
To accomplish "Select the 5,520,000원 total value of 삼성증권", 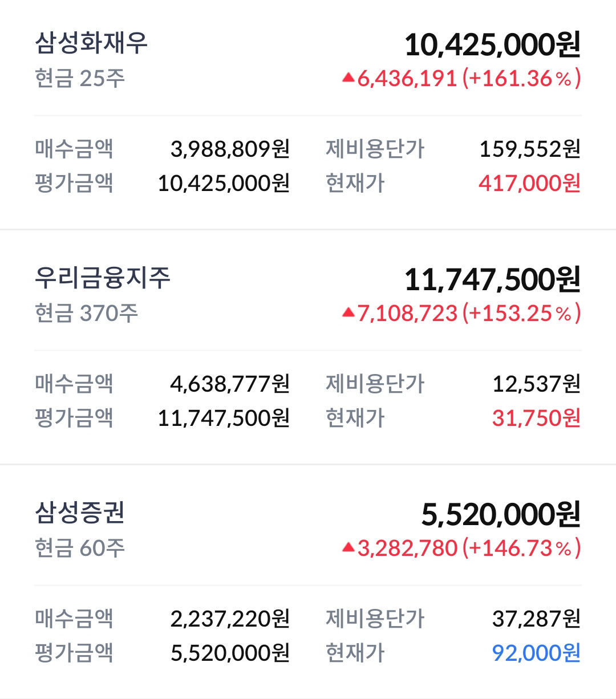I will (x=501, y=515).
